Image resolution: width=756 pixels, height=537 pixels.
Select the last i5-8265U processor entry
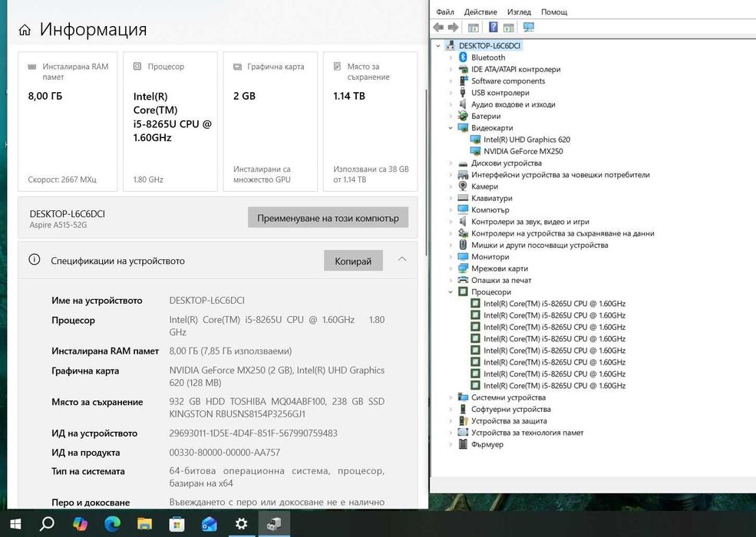click(554, 386)
